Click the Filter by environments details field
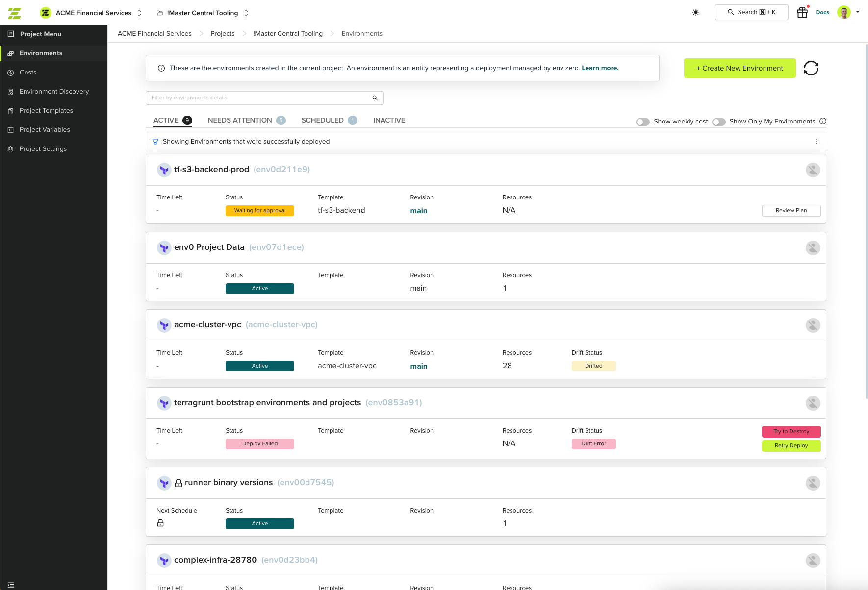The image size is (868, 590). coord(259,98)
